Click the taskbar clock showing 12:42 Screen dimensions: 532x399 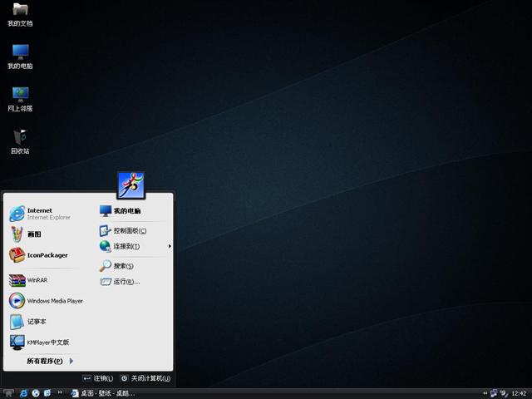click(x=519, y=393)
